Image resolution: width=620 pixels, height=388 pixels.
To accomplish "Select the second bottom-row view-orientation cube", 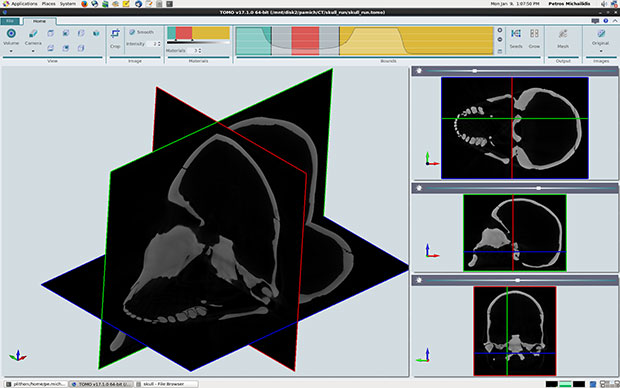I will pos(66,48).
